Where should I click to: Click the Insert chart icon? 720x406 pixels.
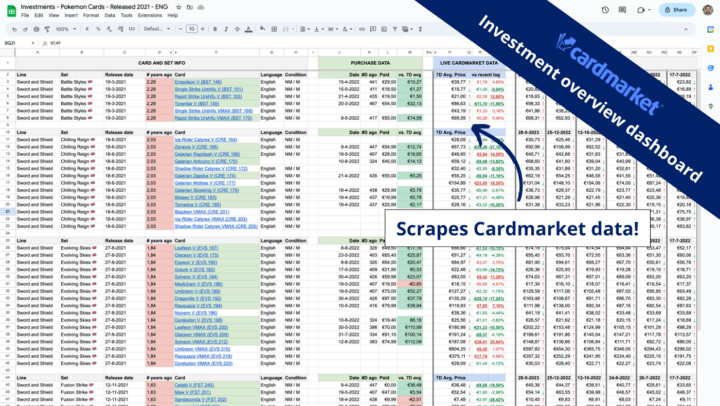(x=384, y=29)
